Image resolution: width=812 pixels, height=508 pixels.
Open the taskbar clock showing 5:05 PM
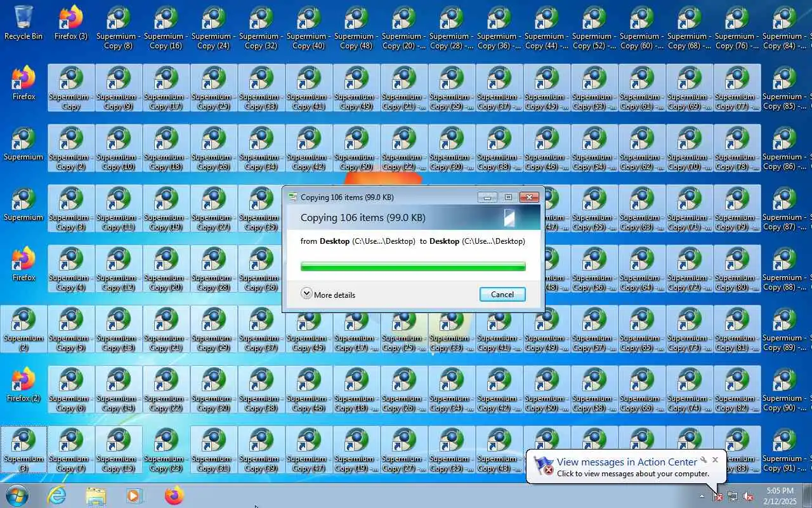tap(780, 495)
